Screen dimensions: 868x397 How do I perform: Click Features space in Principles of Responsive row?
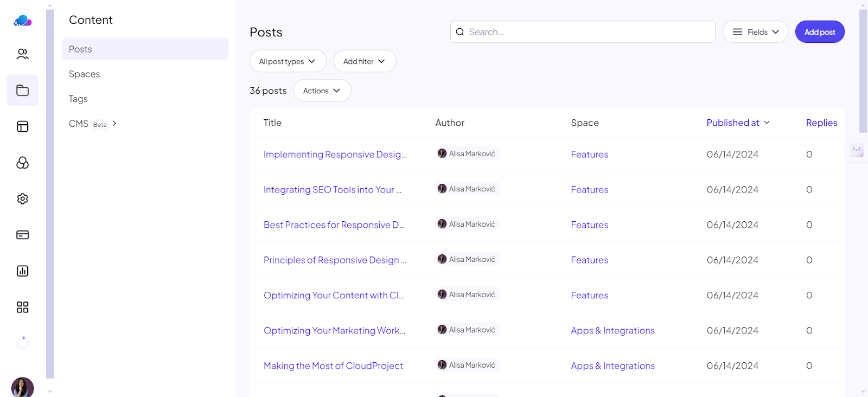pyautogui.click(x=589, y=260)
